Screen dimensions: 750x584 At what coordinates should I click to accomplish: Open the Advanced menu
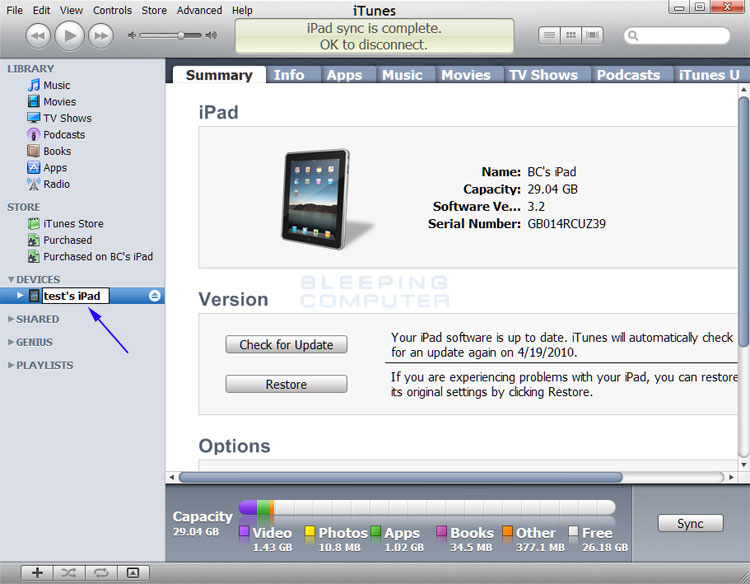[199, 10]
